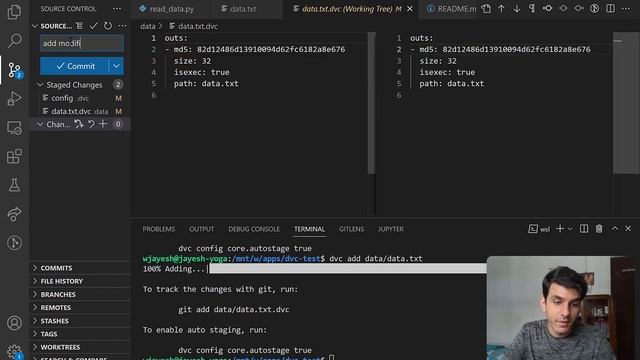Click the commit message input field
The width and height of the screenshot is (640, 360).
82,43
